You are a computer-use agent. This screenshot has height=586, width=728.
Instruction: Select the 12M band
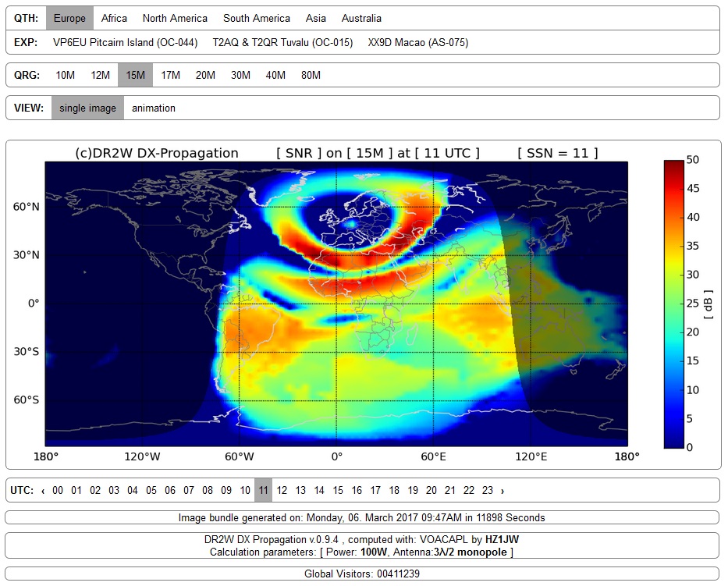[x=101, y=75]
